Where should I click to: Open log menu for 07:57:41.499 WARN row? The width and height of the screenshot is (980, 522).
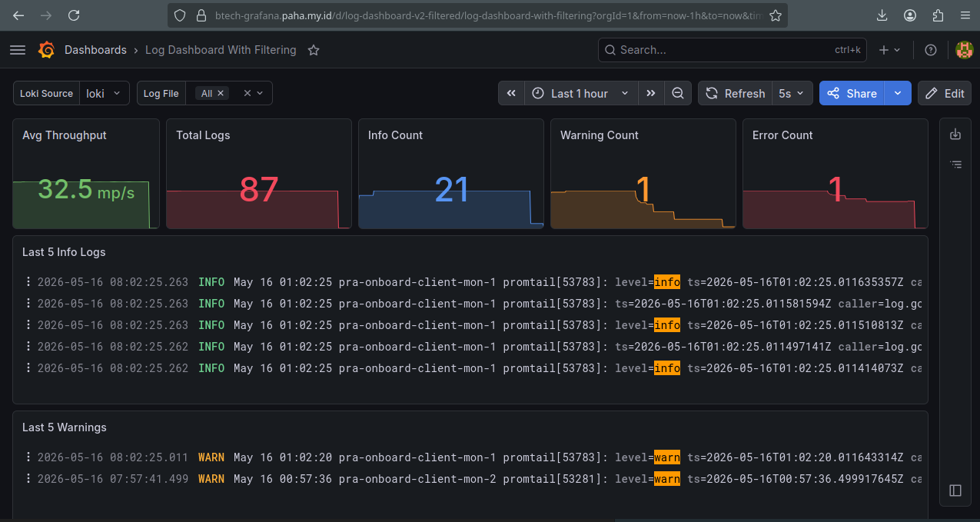pos(28,479)
